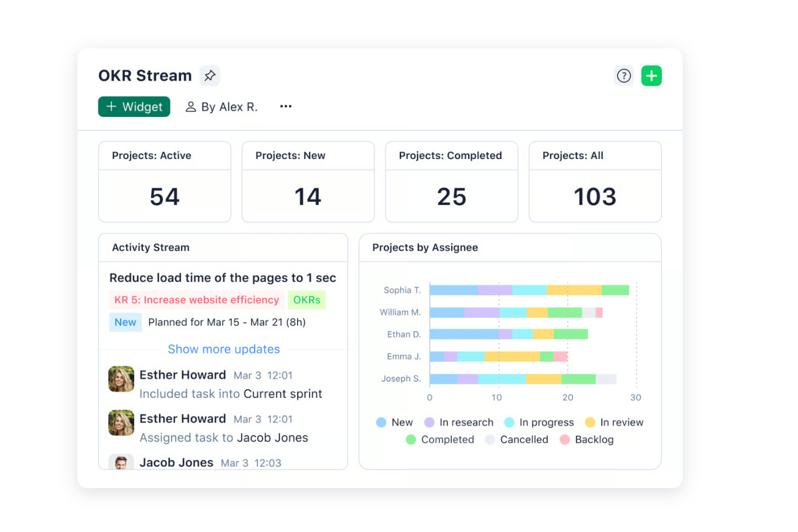Open task Reduce load time of the pages

(223, 278)
